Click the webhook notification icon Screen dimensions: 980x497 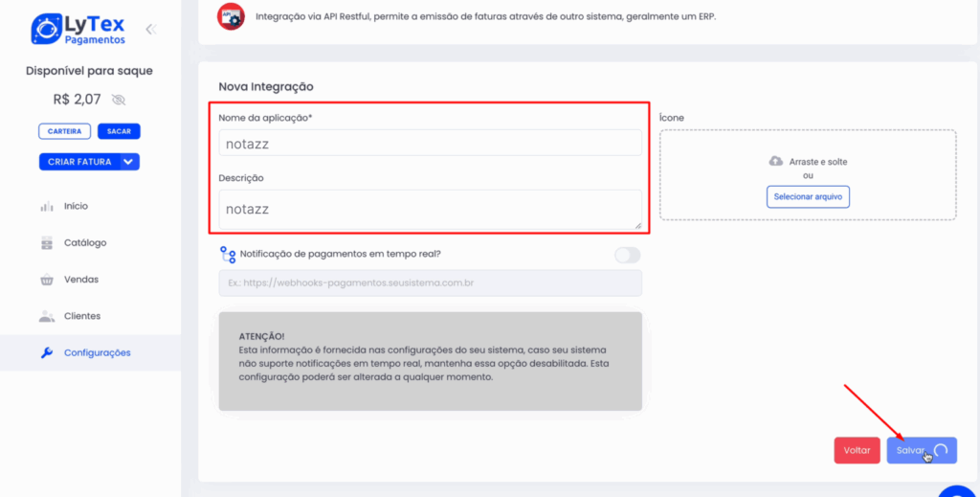[x=228, y=255]
